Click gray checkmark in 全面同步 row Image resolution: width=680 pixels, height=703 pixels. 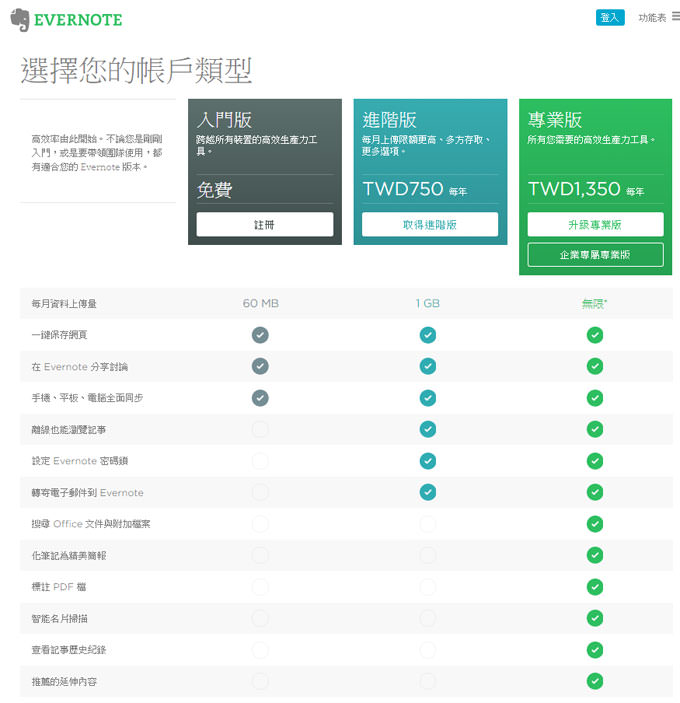click(260, 398)
